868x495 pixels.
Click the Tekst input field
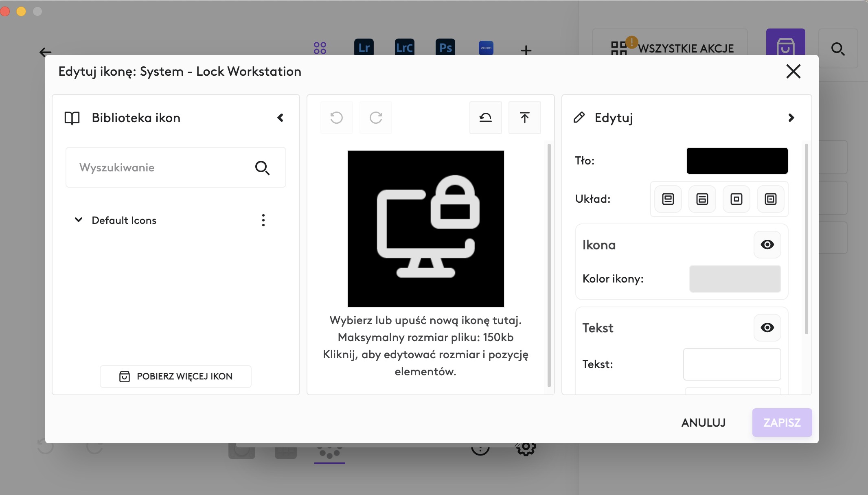pyautogui.click(x=732, y=364)
